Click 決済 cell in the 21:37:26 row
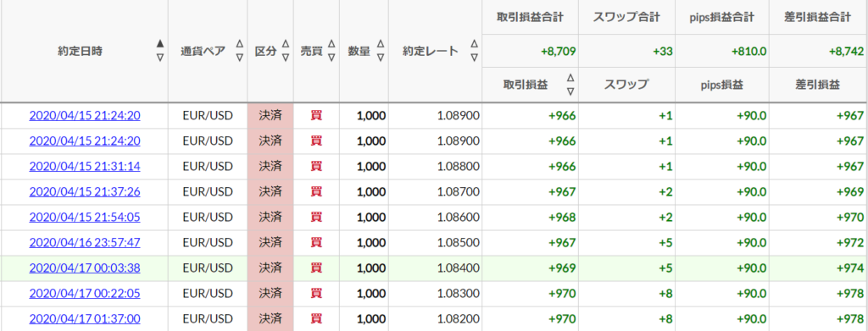 pos(270,192)
